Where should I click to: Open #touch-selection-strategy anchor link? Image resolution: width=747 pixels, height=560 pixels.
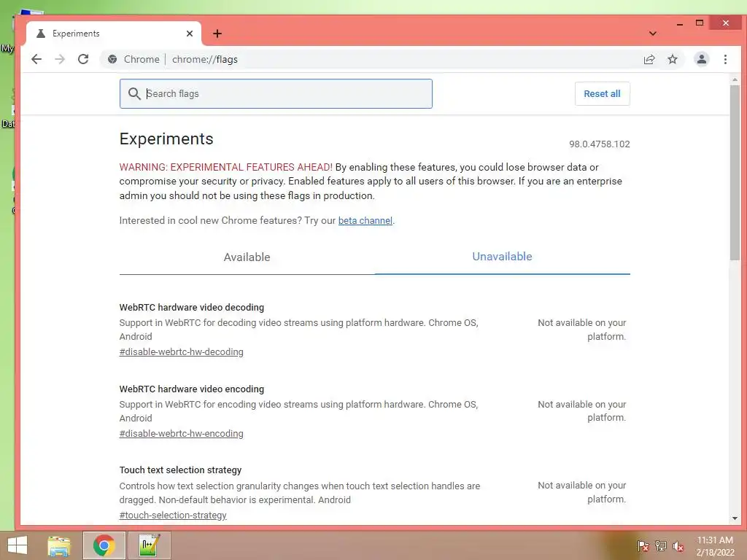point(173,516)
